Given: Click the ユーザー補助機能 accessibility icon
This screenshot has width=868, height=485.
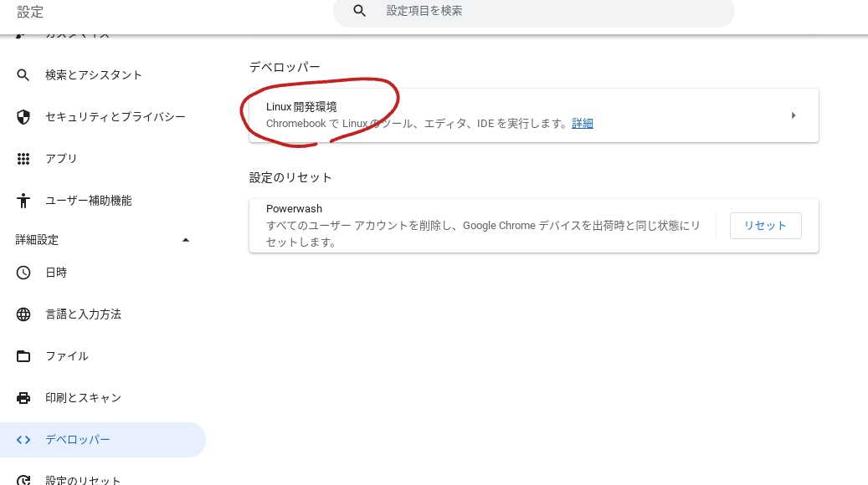Looking at the screenshot, I should [x=23, y=200].
